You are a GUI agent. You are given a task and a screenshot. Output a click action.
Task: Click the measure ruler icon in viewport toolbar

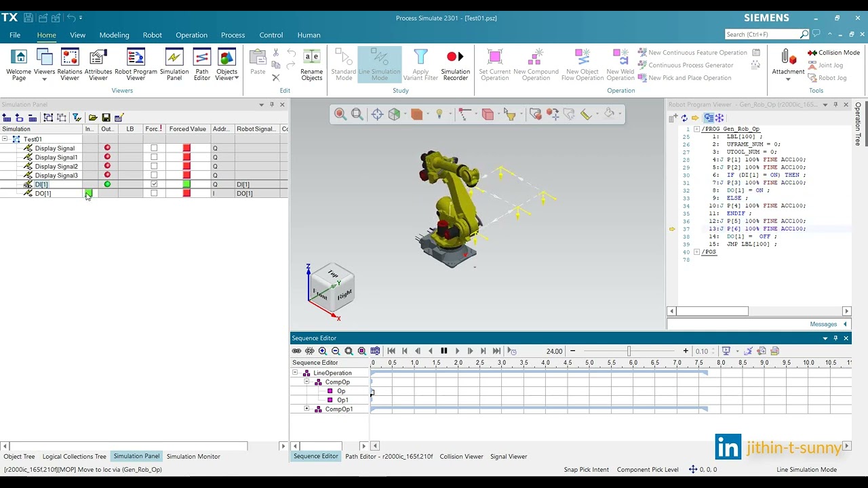(586, 115)
